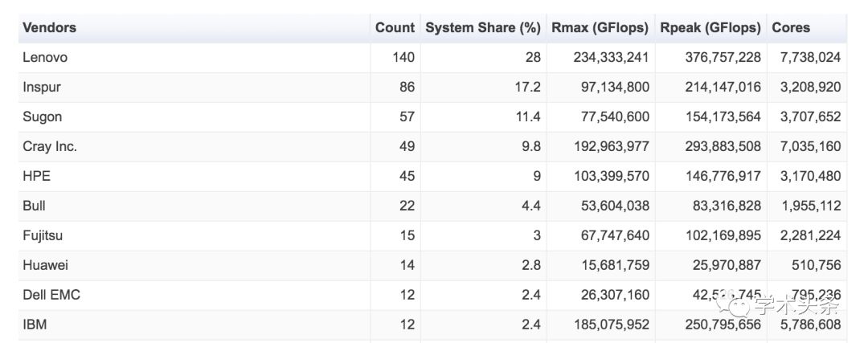Image resolution: width=868 pixels, height=343 pixels.
Task: Click Inspur's count value 86
Action: (407, 87)
